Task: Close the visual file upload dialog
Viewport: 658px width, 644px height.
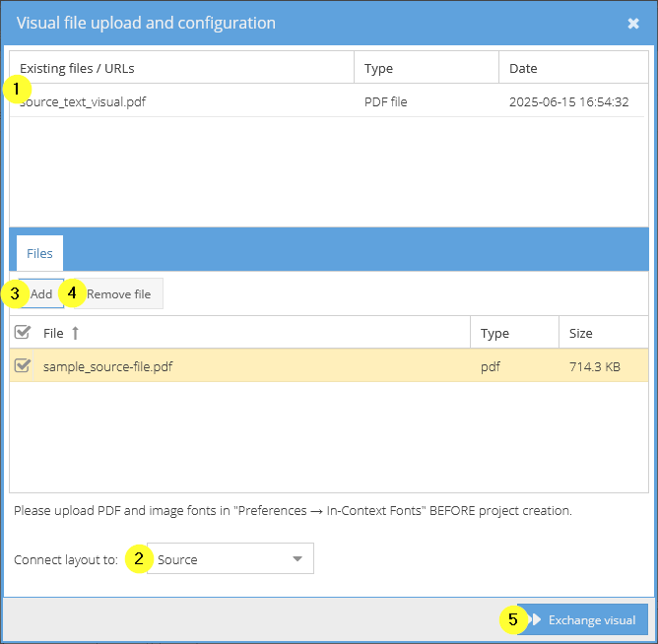Action: (x=632, y=23)
